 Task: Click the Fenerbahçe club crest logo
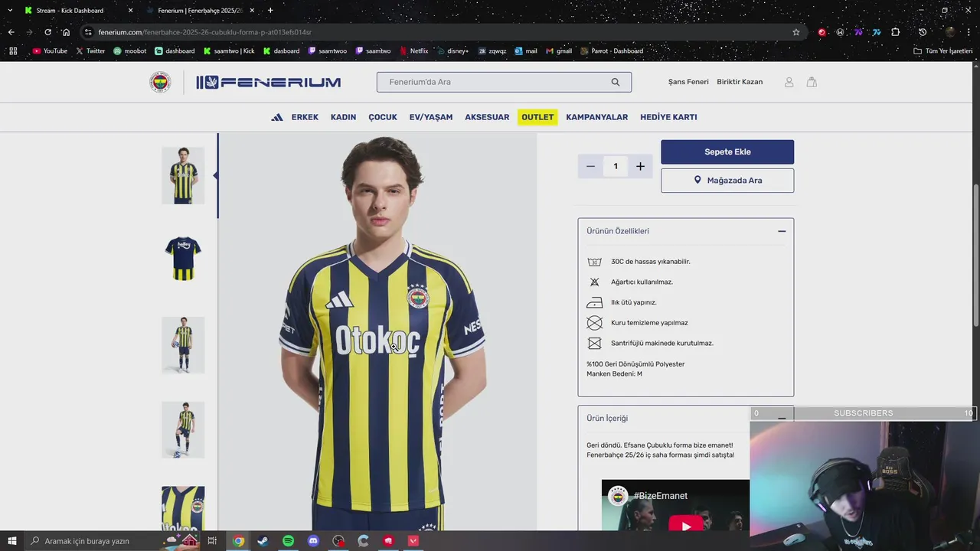click(160, 82)
